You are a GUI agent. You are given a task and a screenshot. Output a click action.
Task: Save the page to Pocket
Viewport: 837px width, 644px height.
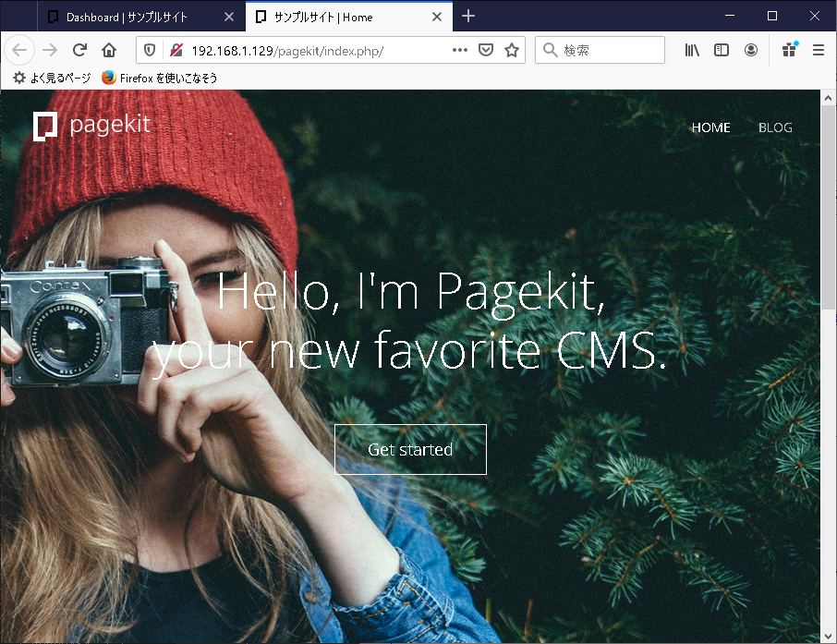coord(485,50)
